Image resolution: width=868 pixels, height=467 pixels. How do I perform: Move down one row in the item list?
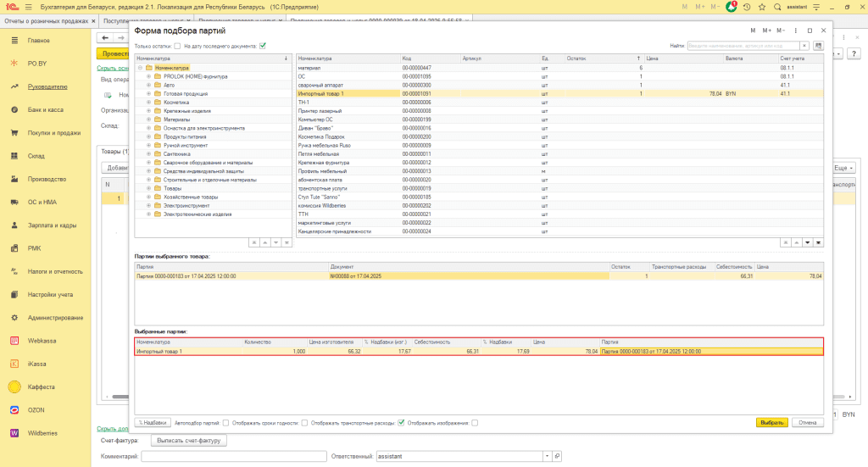click(x=807, y=243)
